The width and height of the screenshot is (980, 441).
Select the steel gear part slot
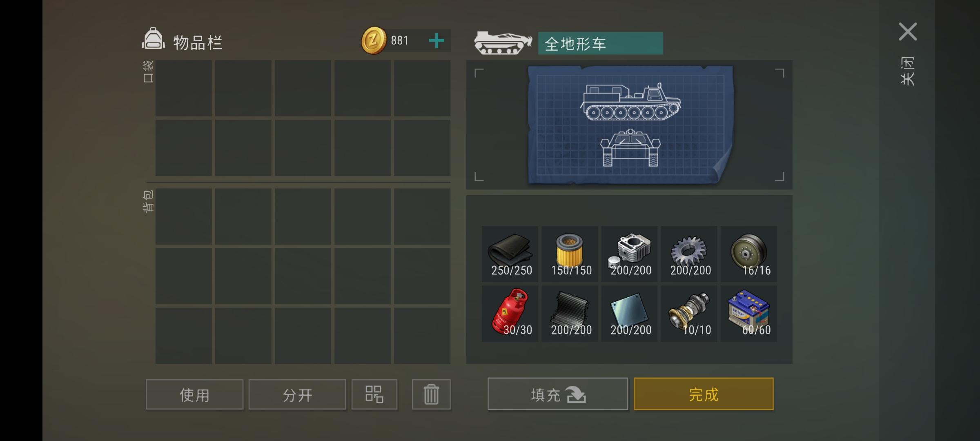[689, 254]
